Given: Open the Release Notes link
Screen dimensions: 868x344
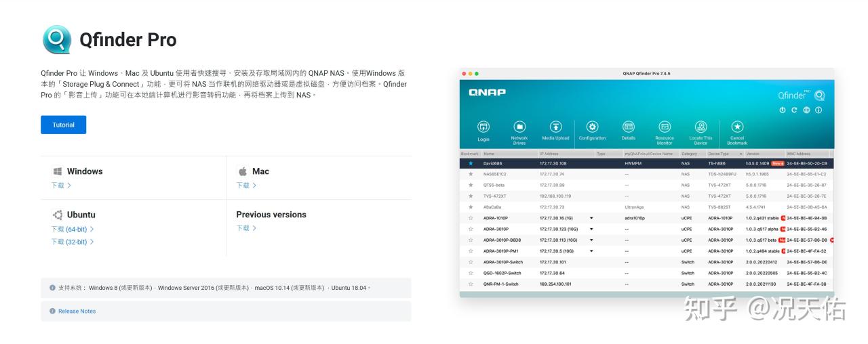Looking at the screenshot, I should coord(77,311).
